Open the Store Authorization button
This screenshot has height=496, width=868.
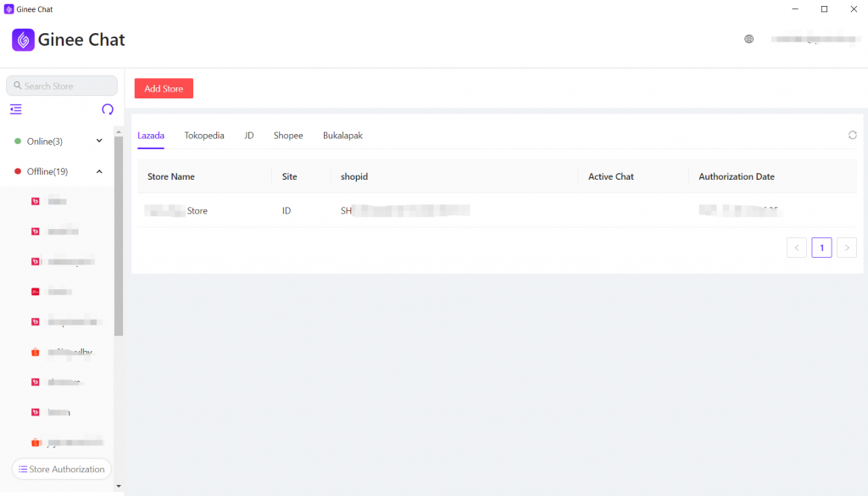[x=61, y=469]
